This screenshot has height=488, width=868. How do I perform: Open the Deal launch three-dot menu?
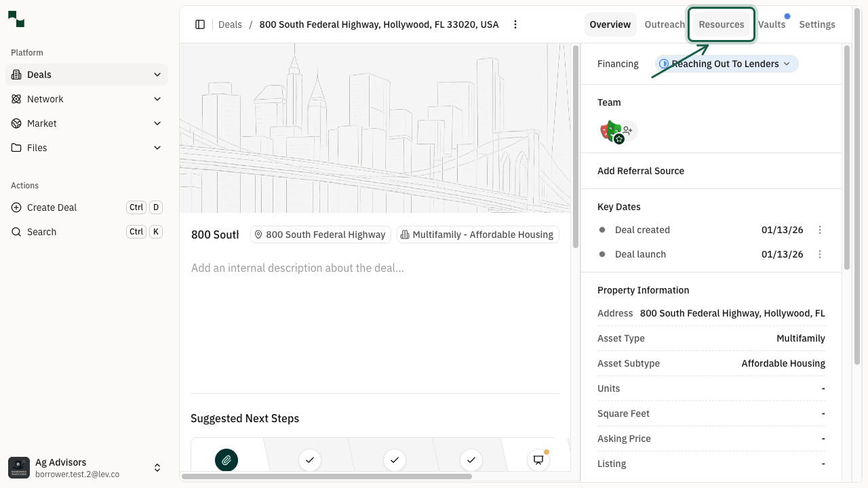(820, 254)
